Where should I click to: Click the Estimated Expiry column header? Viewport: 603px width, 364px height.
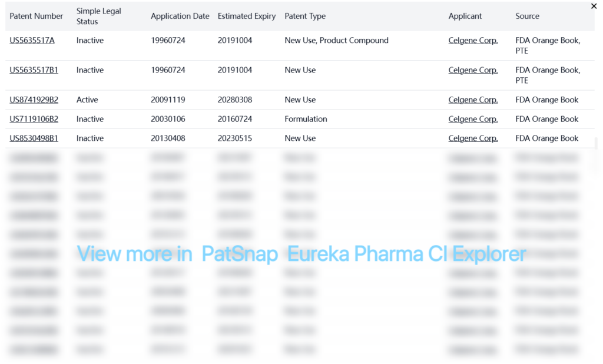tap(247, 16)
